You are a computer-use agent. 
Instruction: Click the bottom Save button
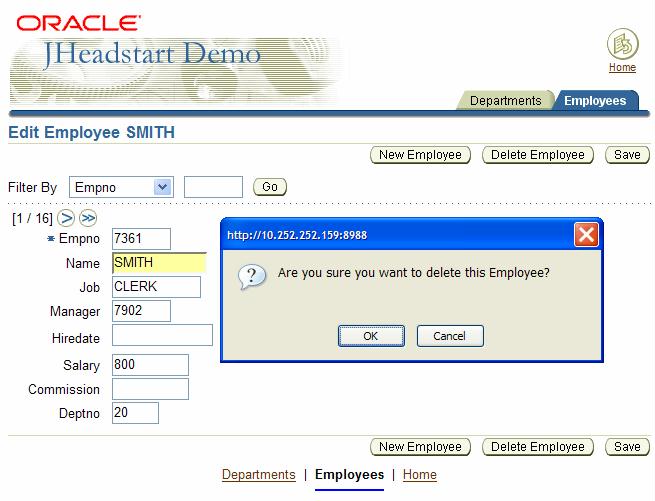click(627, 447)
